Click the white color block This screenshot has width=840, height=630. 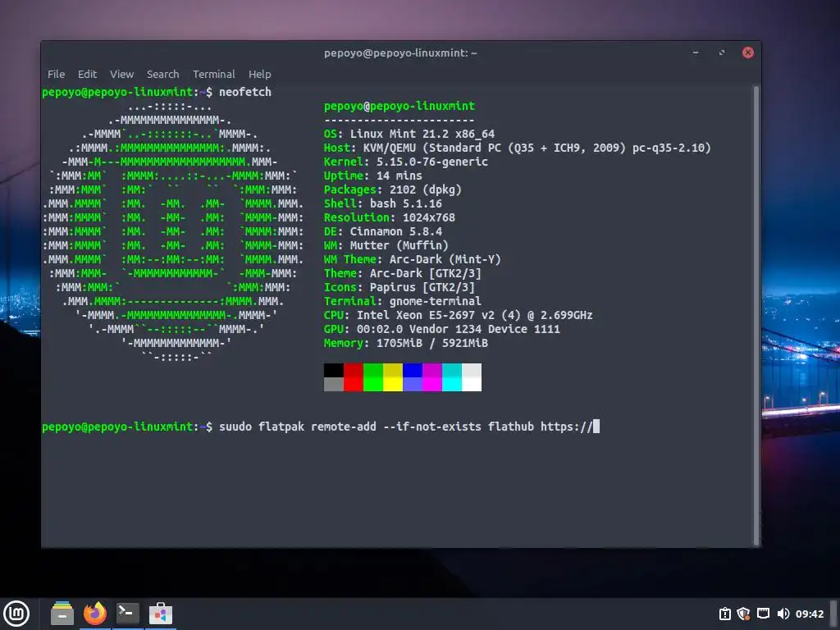(x=472, y=384)
